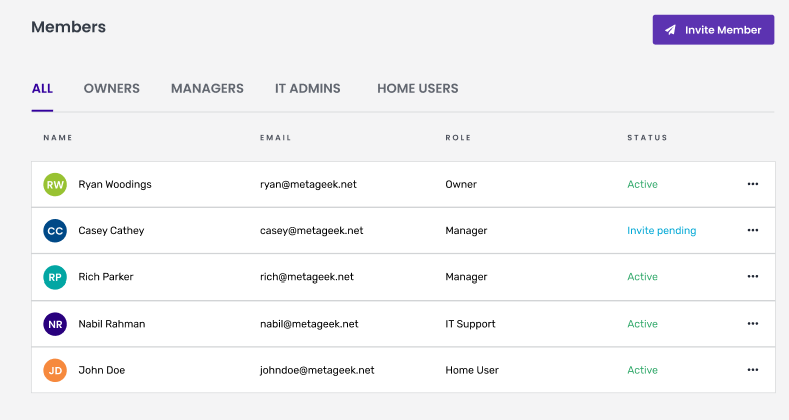Click the Name column header
Screen dimensions: 789x420
point(58,137)
